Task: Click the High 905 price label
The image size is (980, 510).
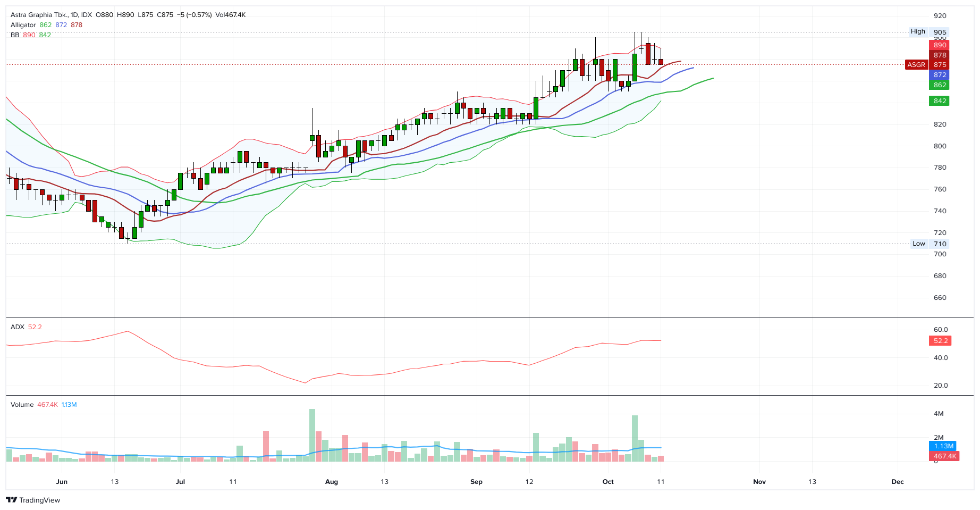Action: coord(928,32)
